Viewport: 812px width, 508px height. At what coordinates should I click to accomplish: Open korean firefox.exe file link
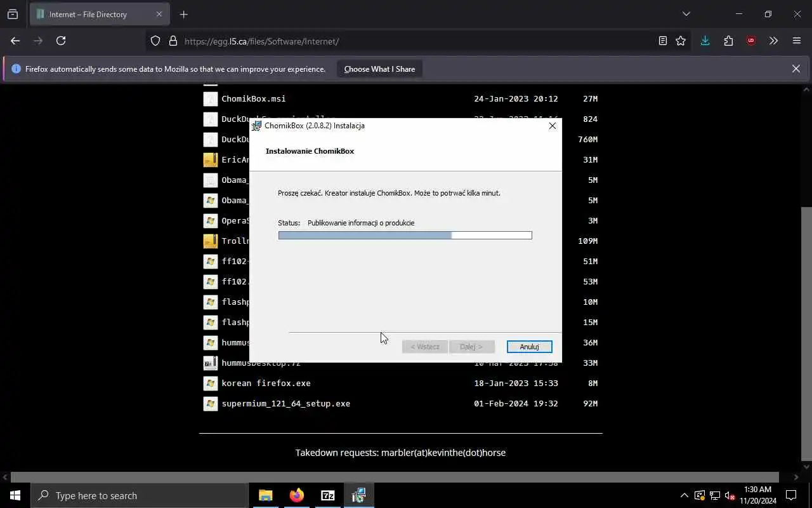click(x=266, y=383)
